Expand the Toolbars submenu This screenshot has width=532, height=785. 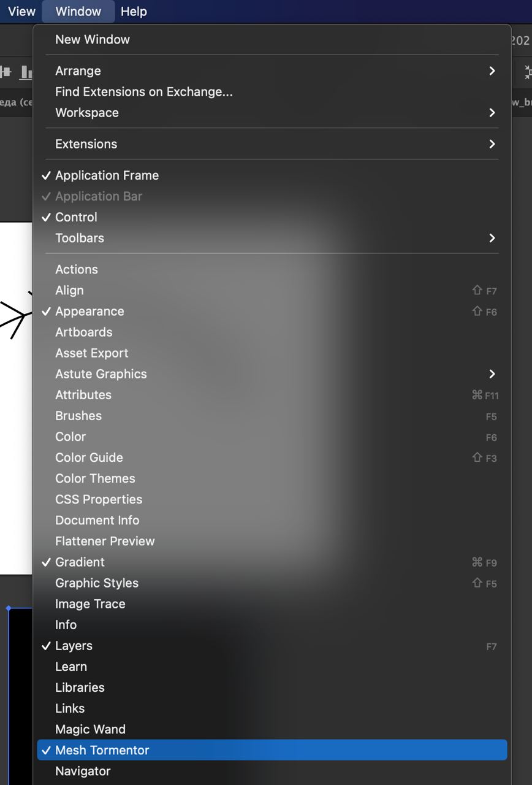272,237
